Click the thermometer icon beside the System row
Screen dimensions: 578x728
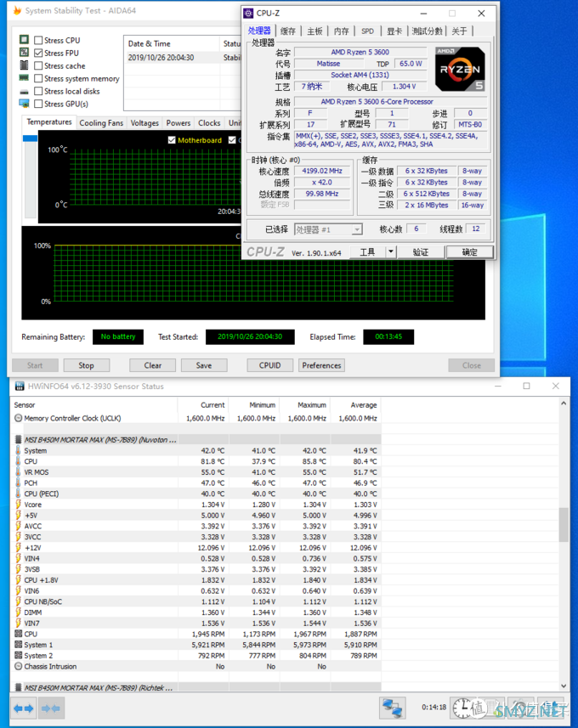coord(19,450)
